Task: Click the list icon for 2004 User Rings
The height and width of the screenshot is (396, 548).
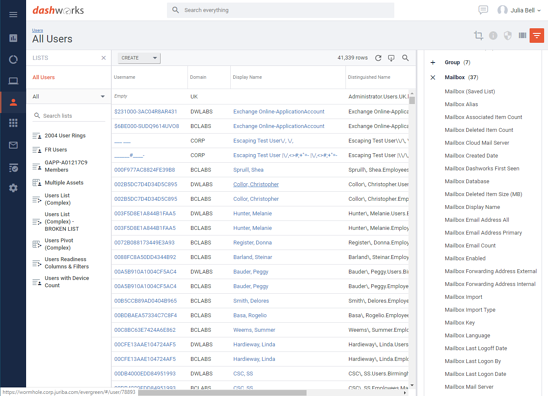Action: coord(37,136)
